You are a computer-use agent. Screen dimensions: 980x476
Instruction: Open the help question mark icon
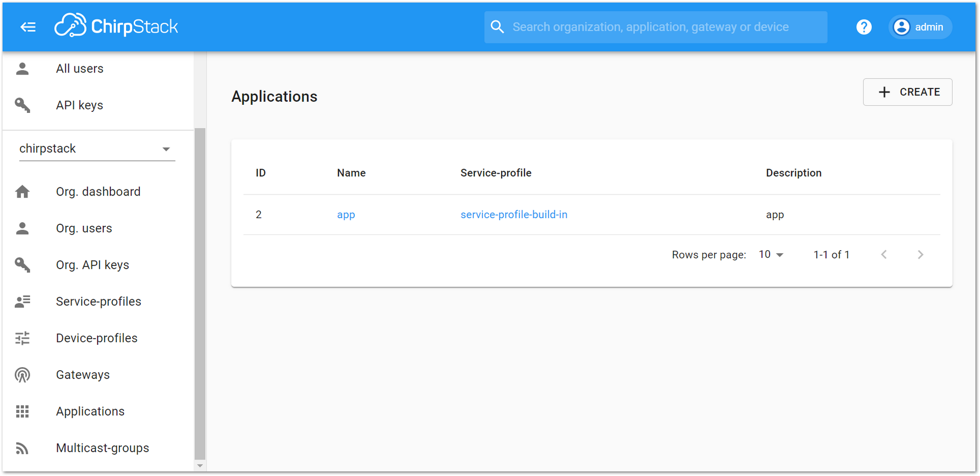click(x=864, y=27)
